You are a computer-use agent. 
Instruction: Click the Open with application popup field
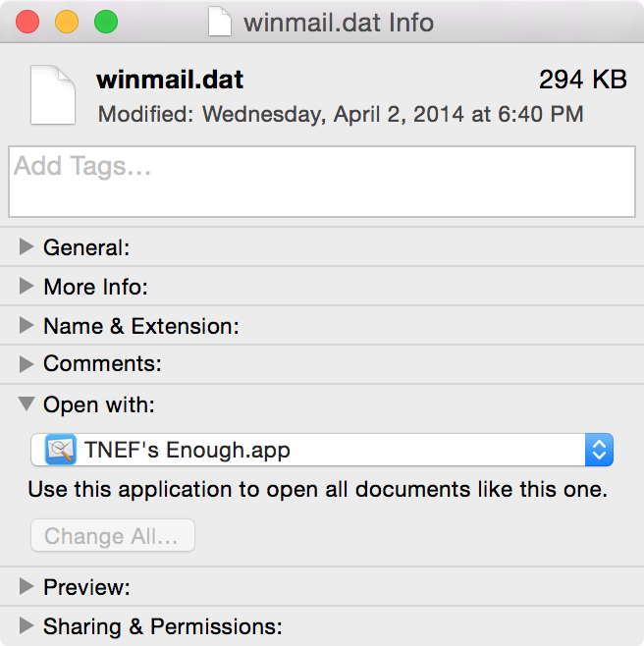[x=322, y=450]
